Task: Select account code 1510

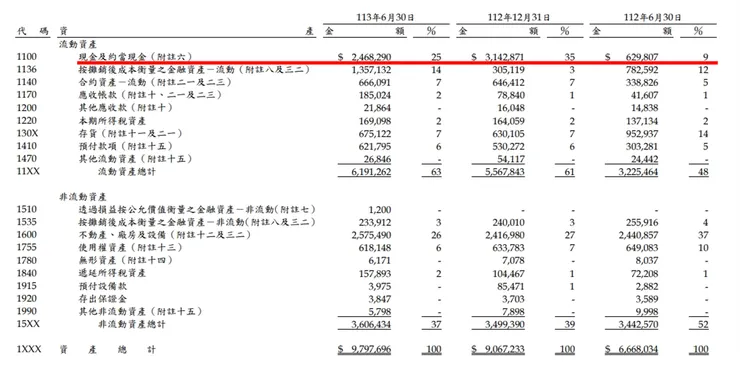Action: [x=27, y=209]
